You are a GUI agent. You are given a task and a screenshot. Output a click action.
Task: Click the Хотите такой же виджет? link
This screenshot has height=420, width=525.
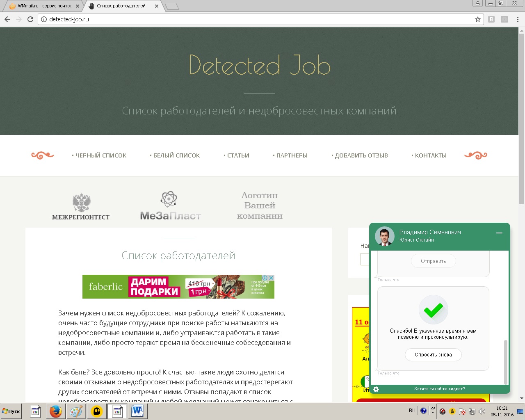(439, 389)
